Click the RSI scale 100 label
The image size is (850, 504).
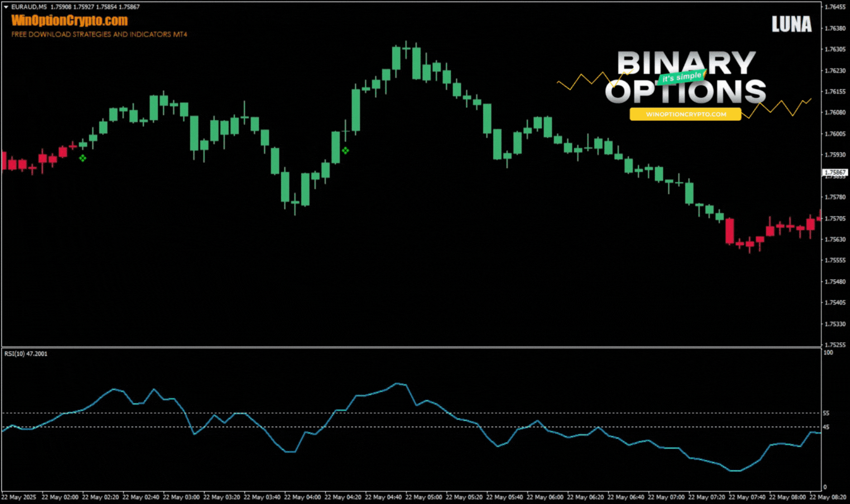pyautogui.click(x=827, y=352)
